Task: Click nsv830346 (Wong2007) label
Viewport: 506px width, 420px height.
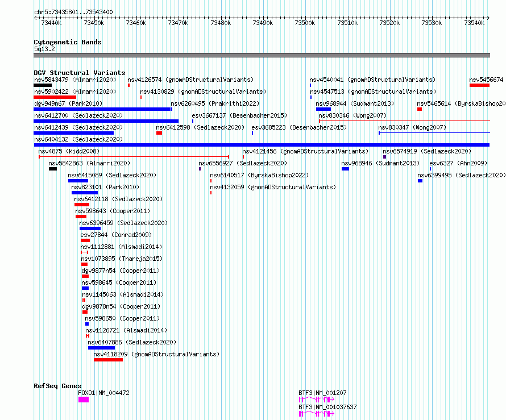Action: 352,115
